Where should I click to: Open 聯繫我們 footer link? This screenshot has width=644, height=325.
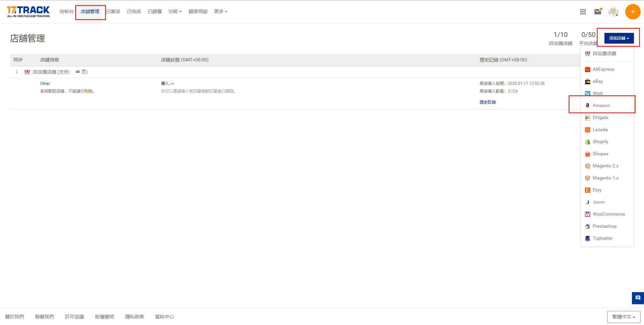click(44, 317)
